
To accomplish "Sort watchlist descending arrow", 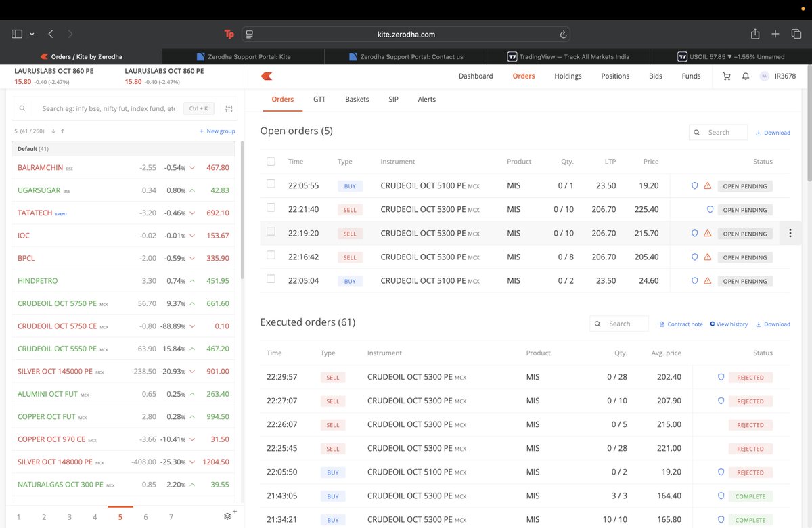I will click(53, 131).
